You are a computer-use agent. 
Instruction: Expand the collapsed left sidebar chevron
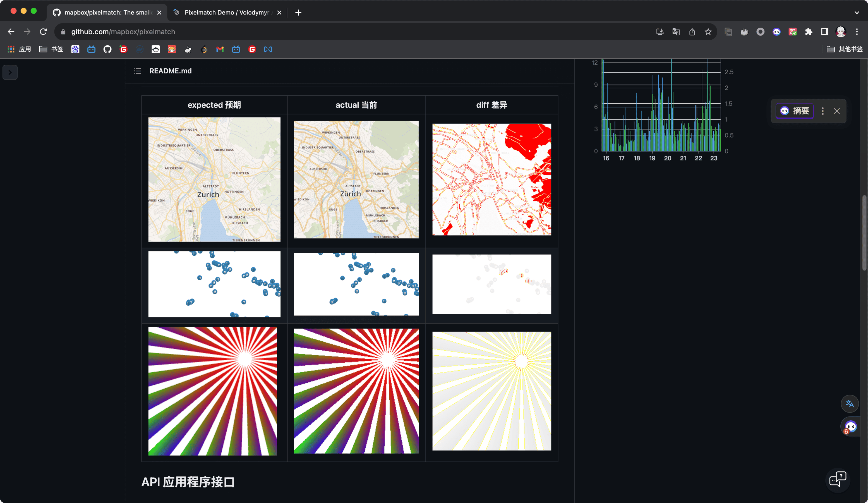tap(10, 72)
